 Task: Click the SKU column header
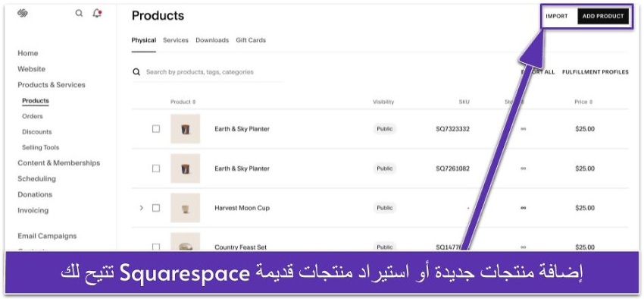[464, 102]
